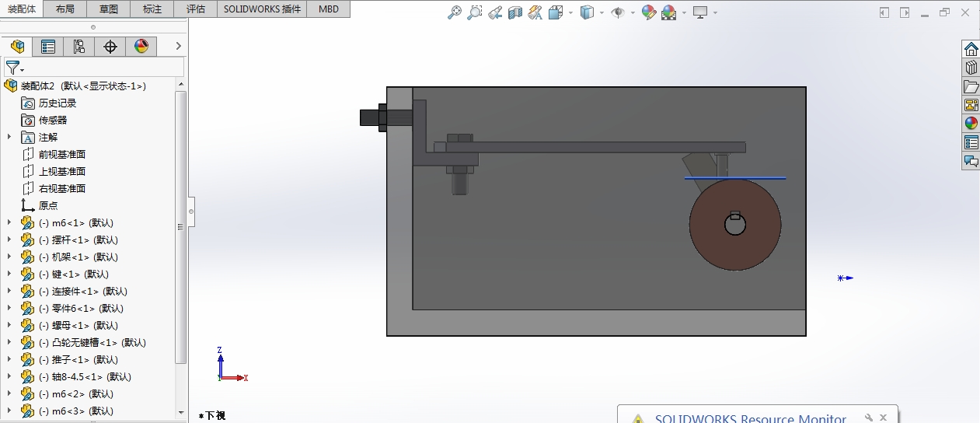Image resolution: width=980 pixels, height=423 pixels.
Task: Open View Orientation dropdown arrow
Action: click(x=571, y=12)
